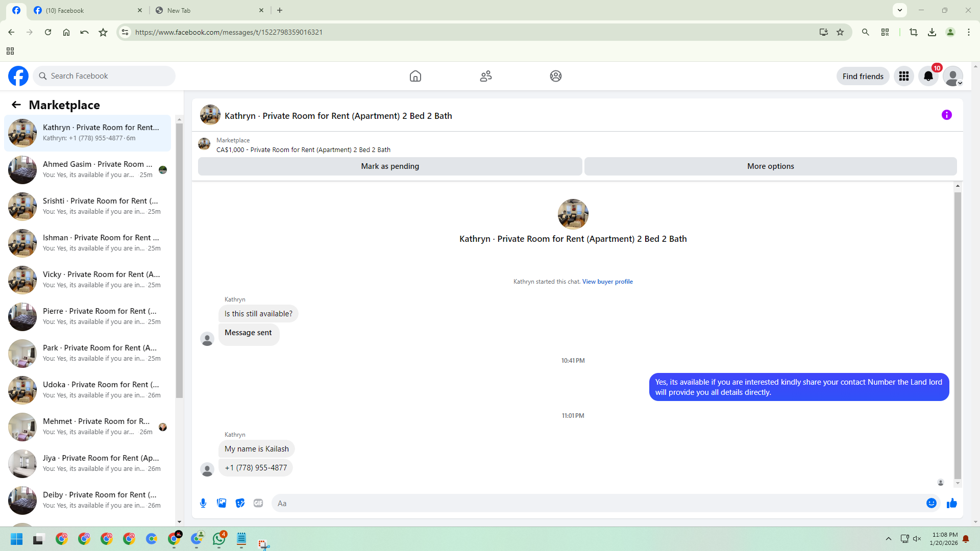Open Kathryn conversation in the chat list

click(x=88, y=133)
